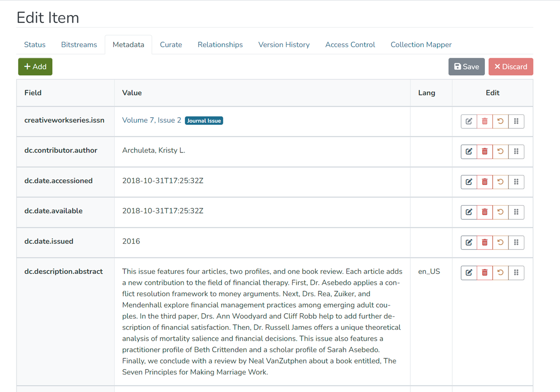
Task: Delete the dc.date.issued field
Action: 484,242
